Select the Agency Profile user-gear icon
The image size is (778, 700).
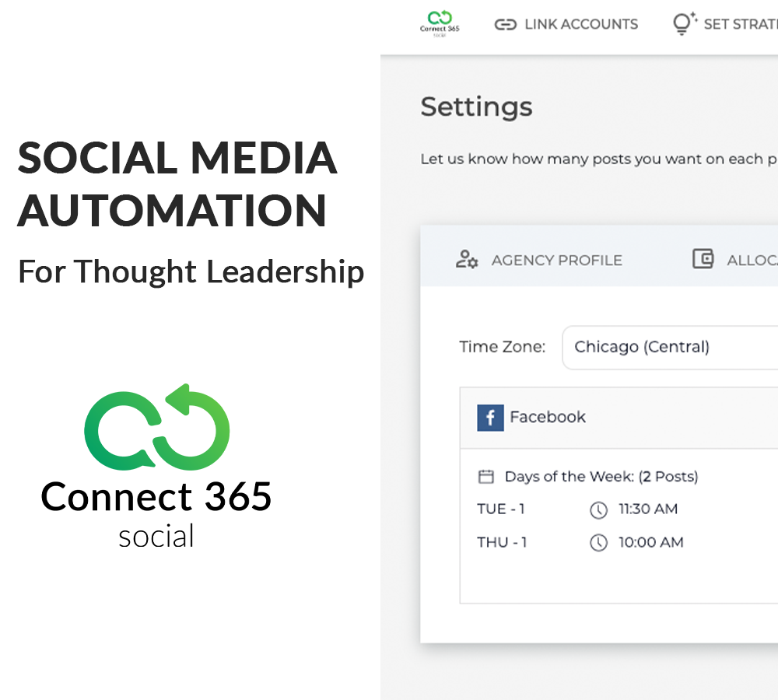466,260
